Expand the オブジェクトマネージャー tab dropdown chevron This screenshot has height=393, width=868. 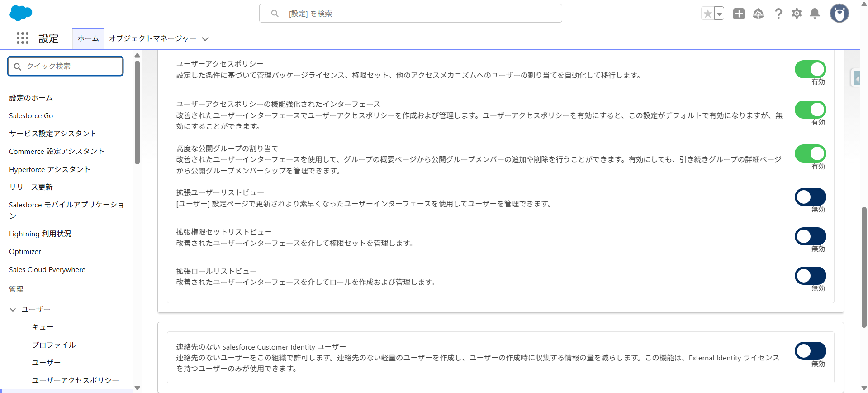click(x=205, y=39)
